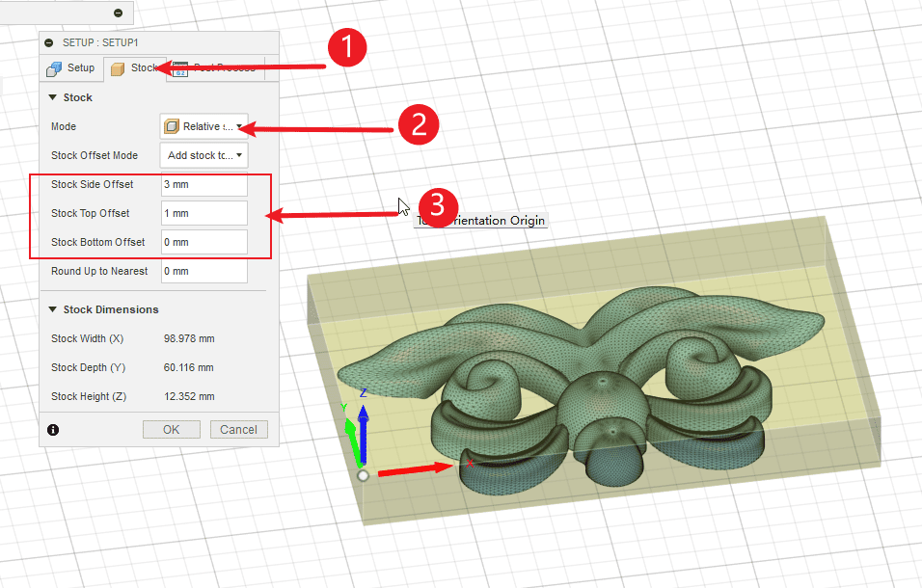This screenshot has height=588, width=922.
Task: Collapse the Stock Dimensions section
Action: [53, 309]
